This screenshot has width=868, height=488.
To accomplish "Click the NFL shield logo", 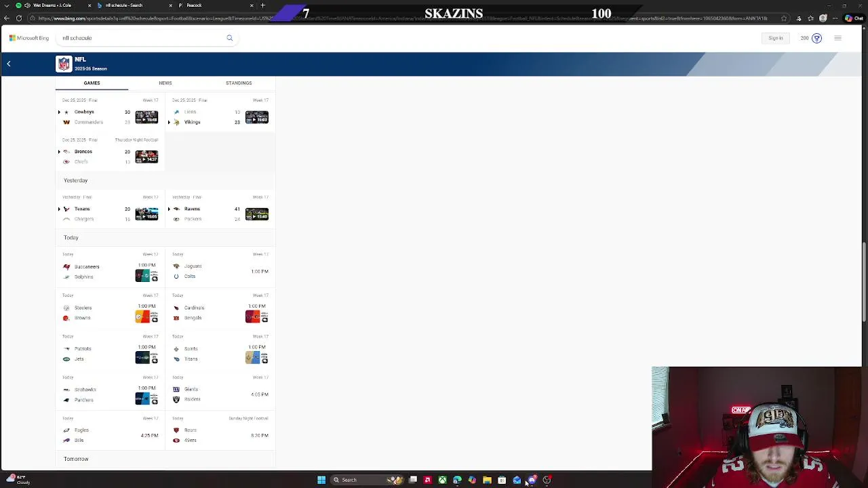I will (x=64, y=64).
